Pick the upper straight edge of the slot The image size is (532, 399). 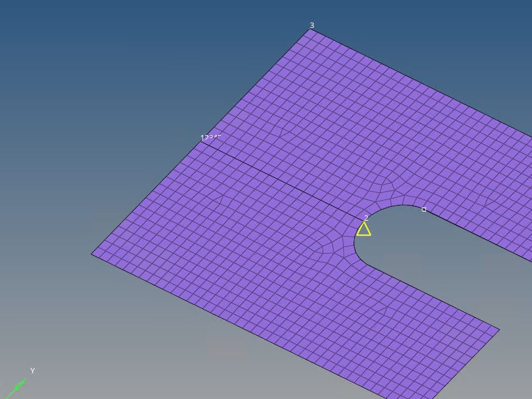pos(475,235)
